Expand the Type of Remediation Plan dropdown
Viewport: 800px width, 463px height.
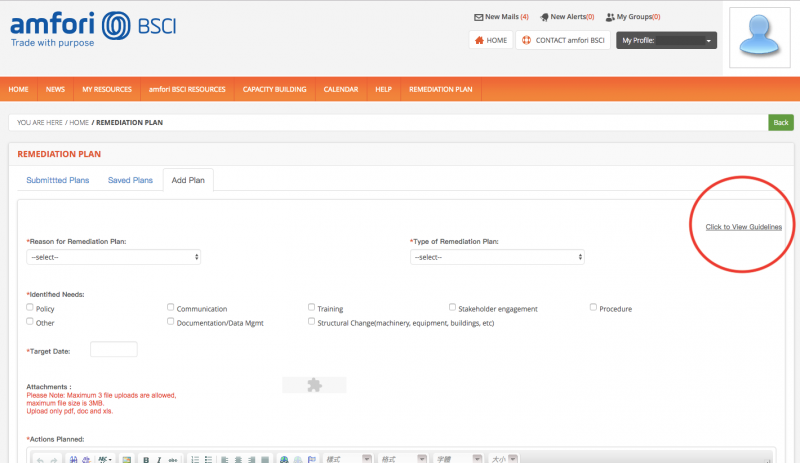(497, 257)
